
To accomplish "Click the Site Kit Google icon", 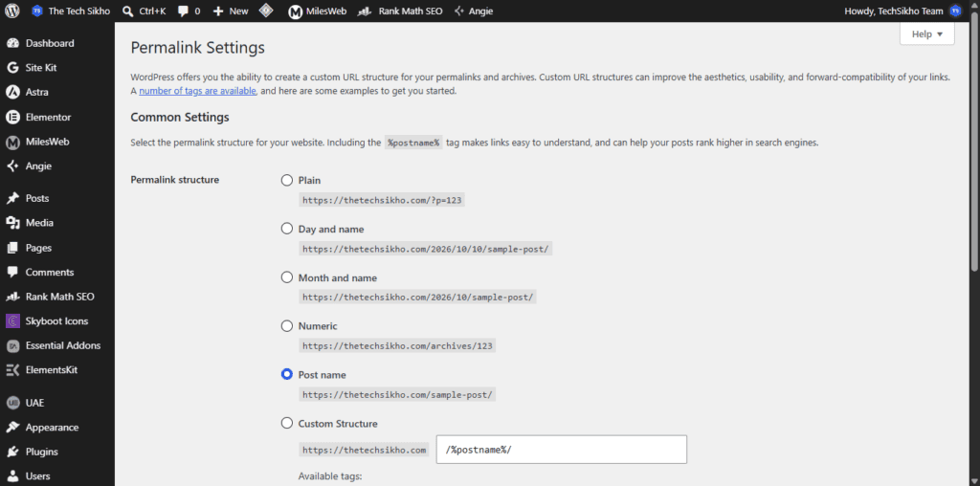I will pos(12,68).
